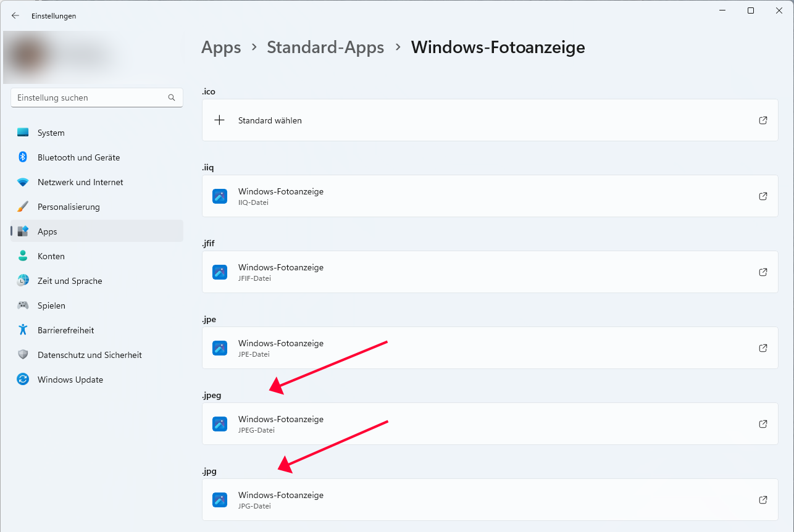The height and width of the screenshot is (532, 794).
Task: Open the System settings category
Action: [x=97, y=133]
